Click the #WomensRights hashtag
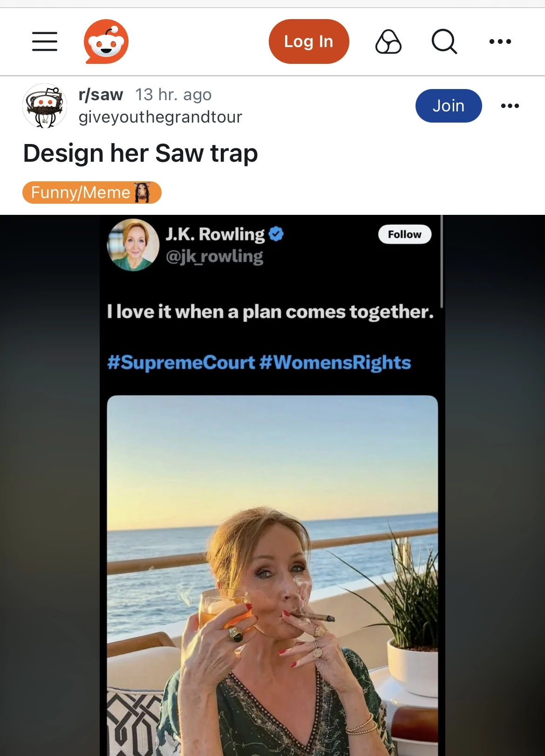The width and height of the screenshot is (545, 756). pos(335,363)
